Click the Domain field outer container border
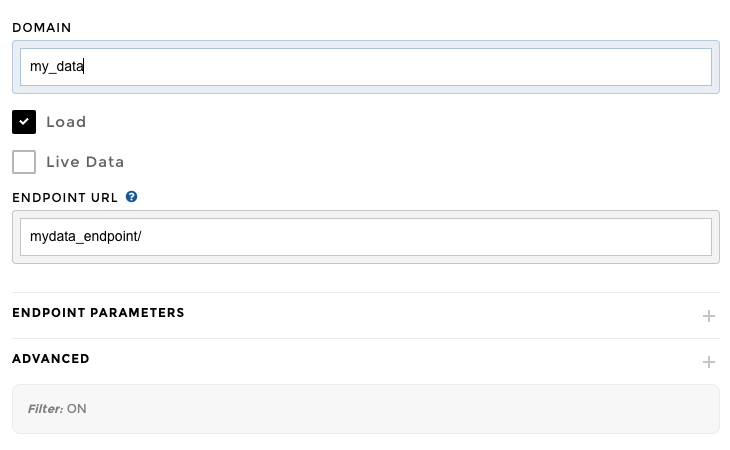730x450 pixels. [365, 44]
